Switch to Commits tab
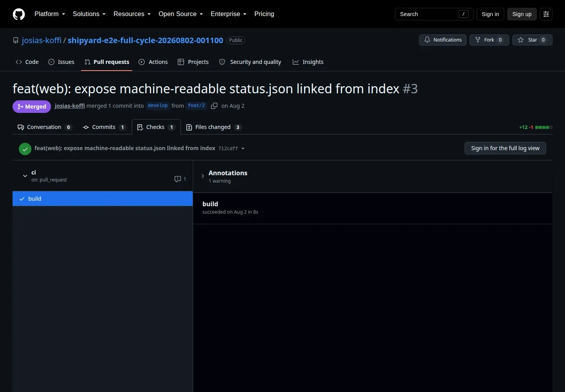 [x=104, y=127]
